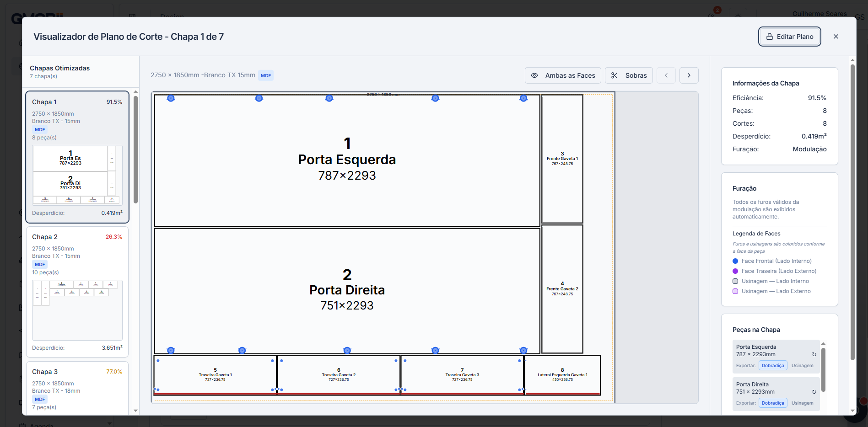The width and height of the screenshot is (868, 427).
Task: Click the Porta Esquerda entry in pieces list
Action: (776, 357)
